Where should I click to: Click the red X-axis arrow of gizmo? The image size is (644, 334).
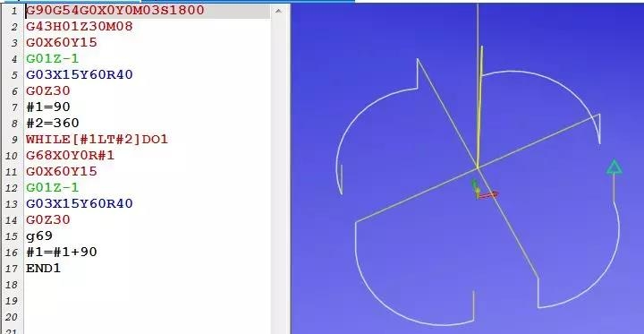click(488, 195)
